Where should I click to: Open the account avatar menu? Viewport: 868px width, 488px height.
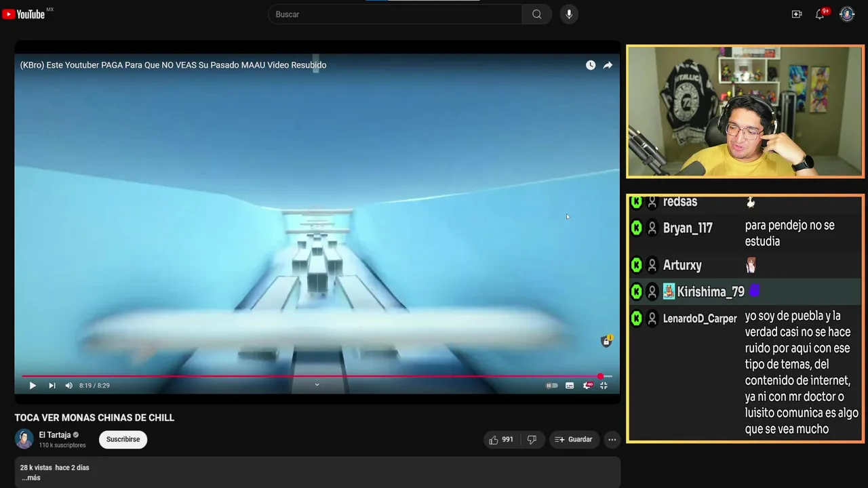847,14
